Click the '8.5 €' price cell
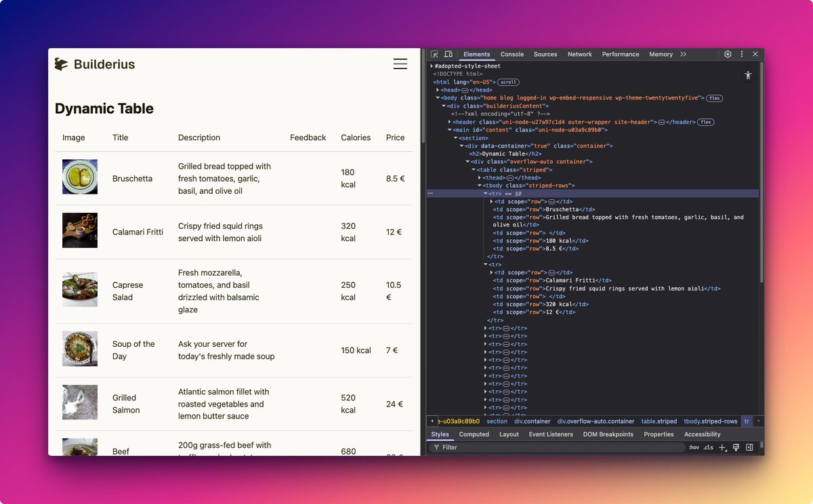Screen dimensions: 813x504 click(x=396, y=179)
